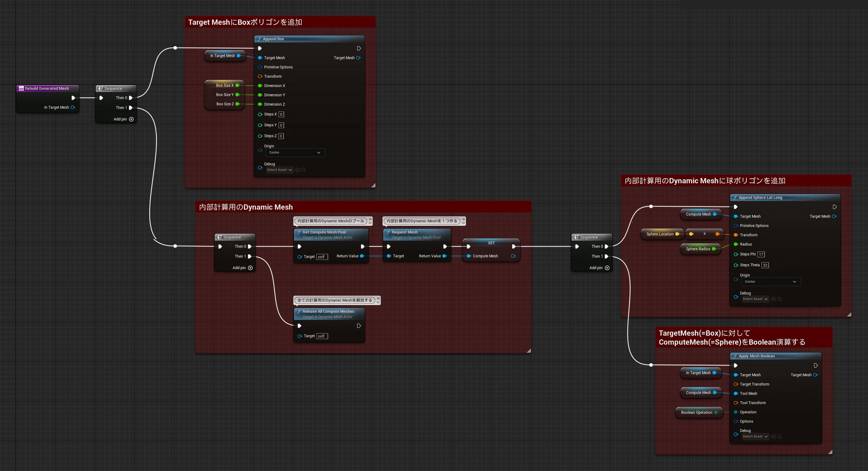
Task: Click Steps Z value field
Action: tap(281, 136)
